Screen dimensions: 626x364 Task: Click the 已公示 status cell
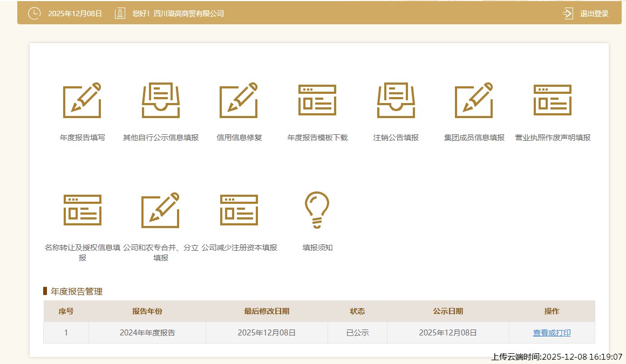tap(357, 333)
